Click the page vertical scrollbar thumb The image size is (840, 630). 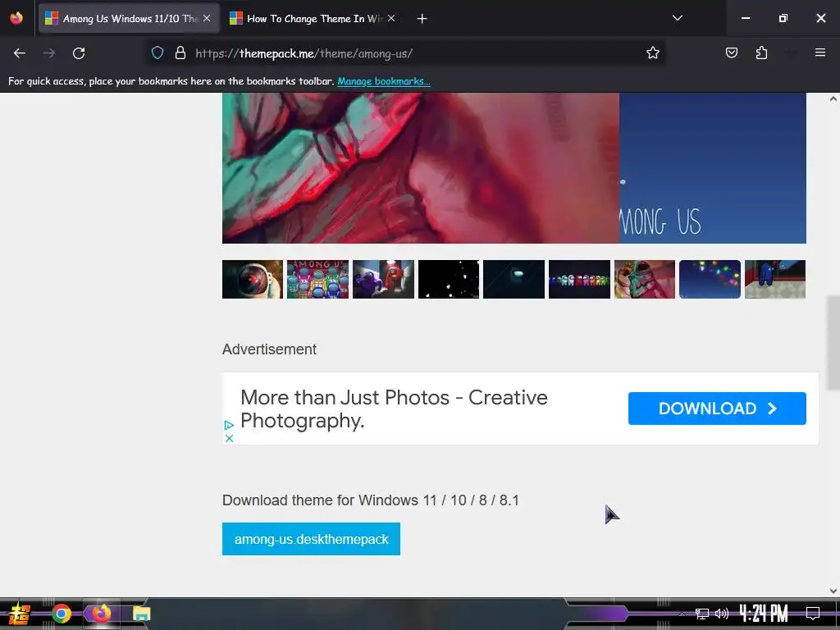833,343
